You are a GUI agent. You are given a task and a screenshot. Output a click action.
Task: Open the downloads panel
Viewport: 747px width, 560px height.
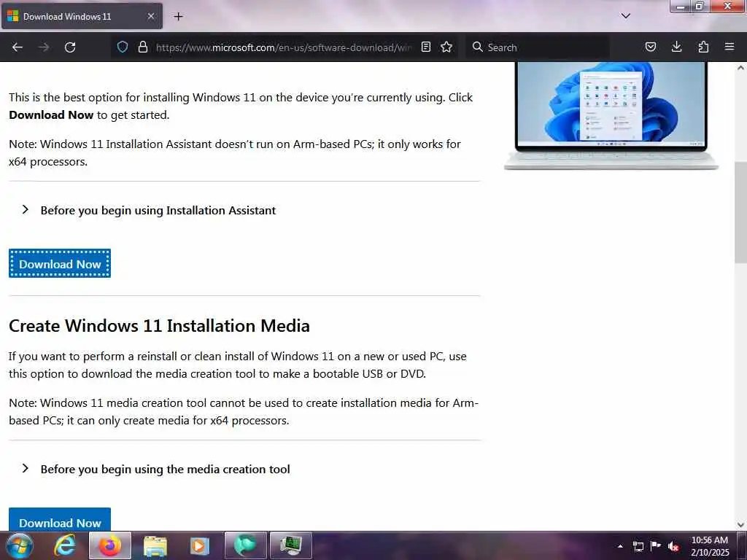coord(676,47)
